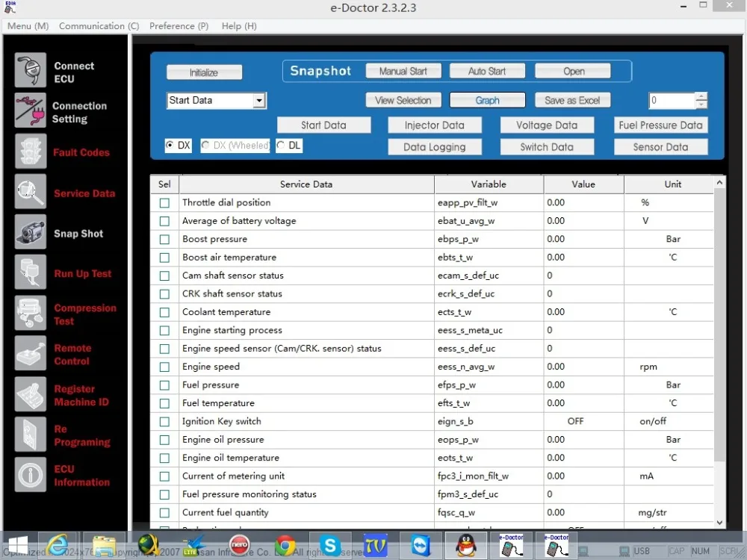Launch Nero from the taskbar
The width and height of the screenshot is (747, 560).
[x=239, y=546]
